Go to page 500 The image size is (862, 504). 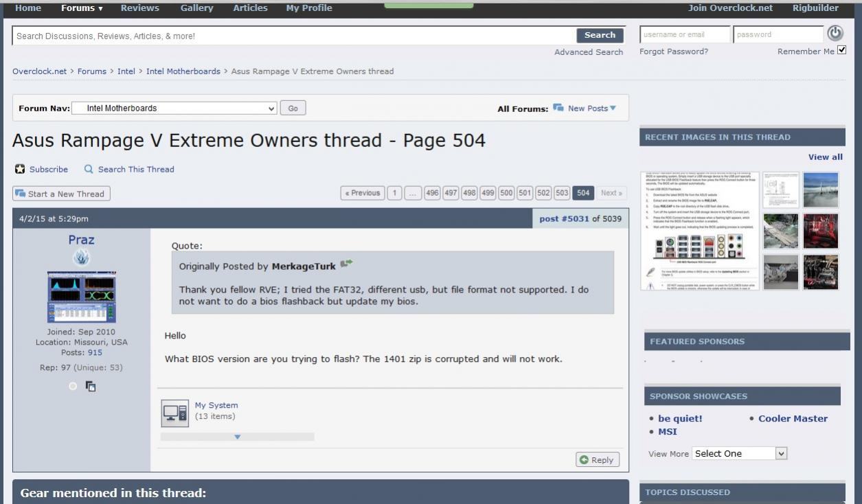(506, 193)
